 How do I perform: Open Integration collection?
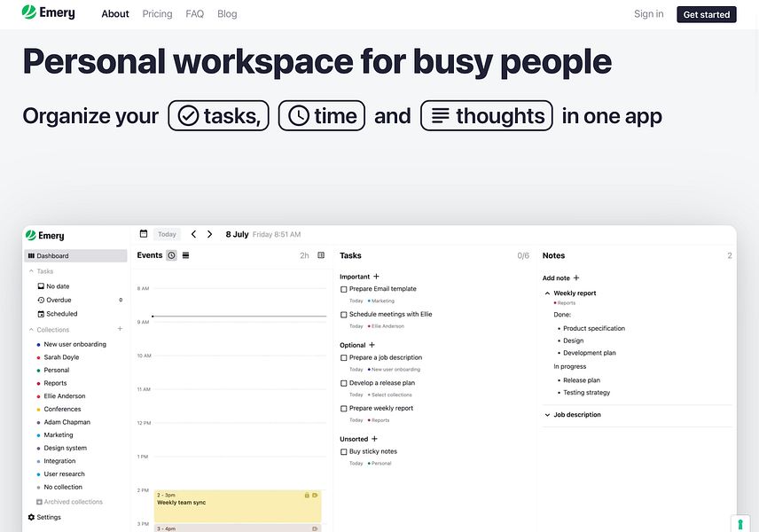tap(59, 461)
